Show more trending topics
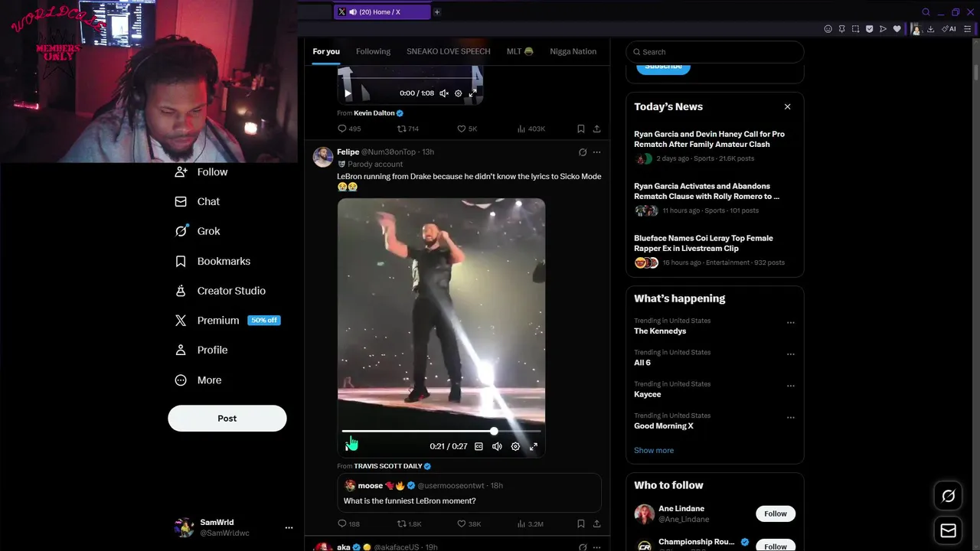This screenshot has width=980, height=551. 654,451
